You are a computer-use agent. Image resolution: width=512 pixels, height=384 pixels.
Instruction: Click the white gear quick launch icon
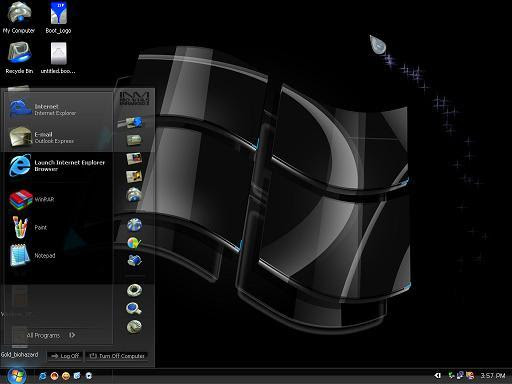tap(89, 376)
